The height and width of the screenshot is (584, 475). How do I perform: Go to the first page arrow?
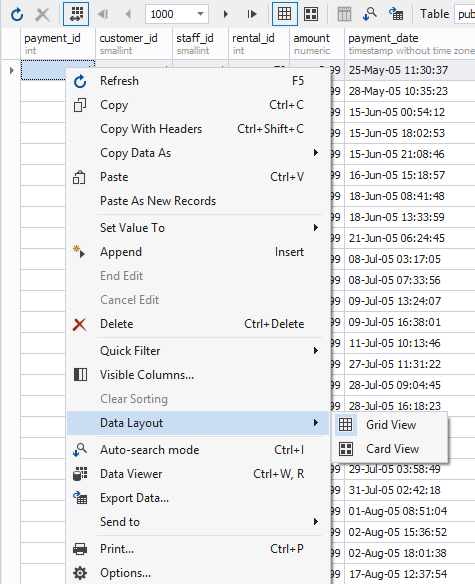pos(103,14)
